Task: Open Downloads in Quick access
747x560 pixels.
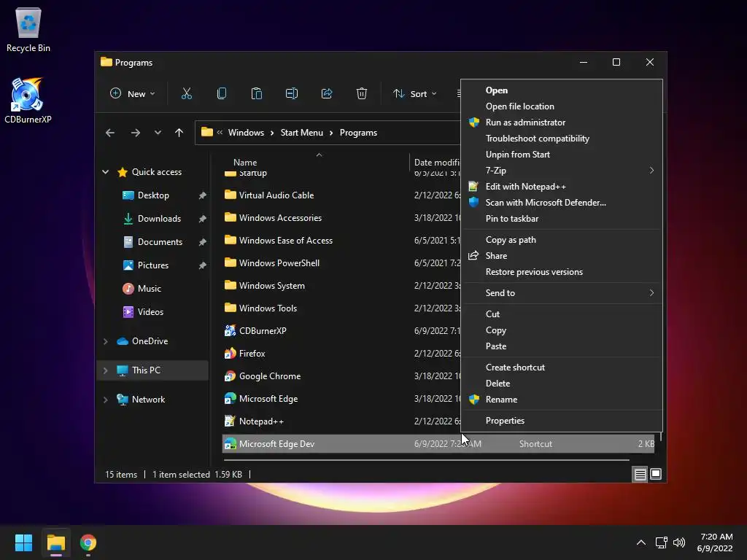Action: [158, 219]
